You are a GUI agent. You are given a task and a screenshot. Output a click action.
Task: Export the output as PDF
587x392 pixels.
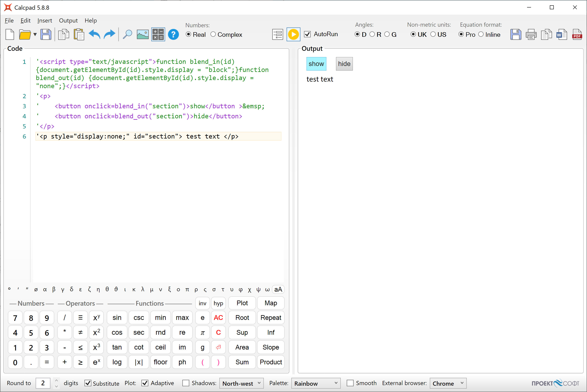577,34
